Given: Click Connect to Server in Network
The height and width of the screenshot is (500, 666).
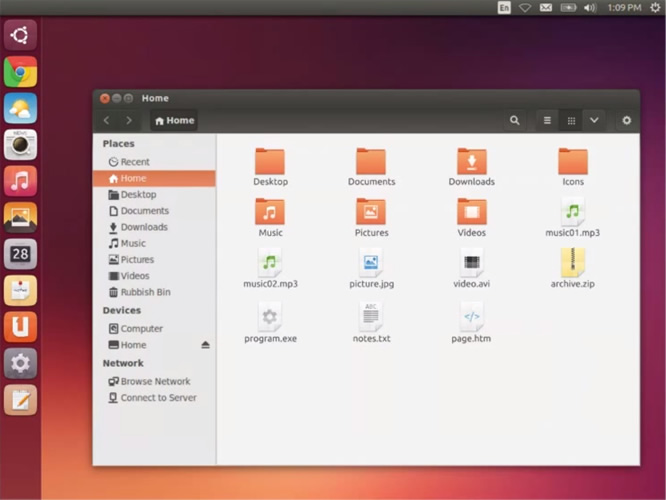Looking at the screenshot, I should [x=158, y=397].
